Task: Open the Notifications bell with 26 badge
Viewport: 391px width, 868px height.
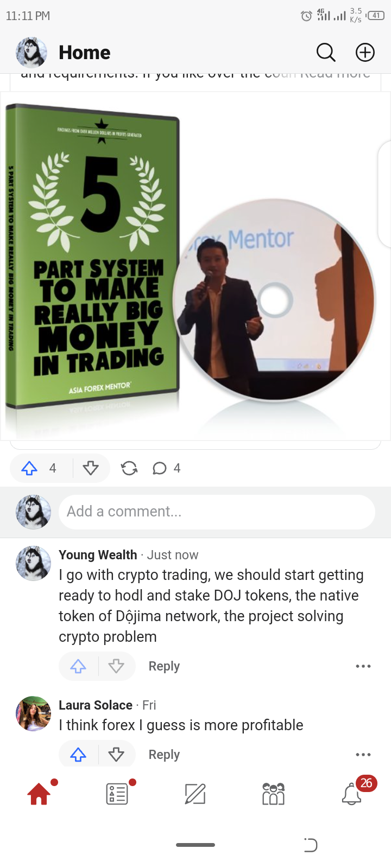Action: tap(352, 794)
